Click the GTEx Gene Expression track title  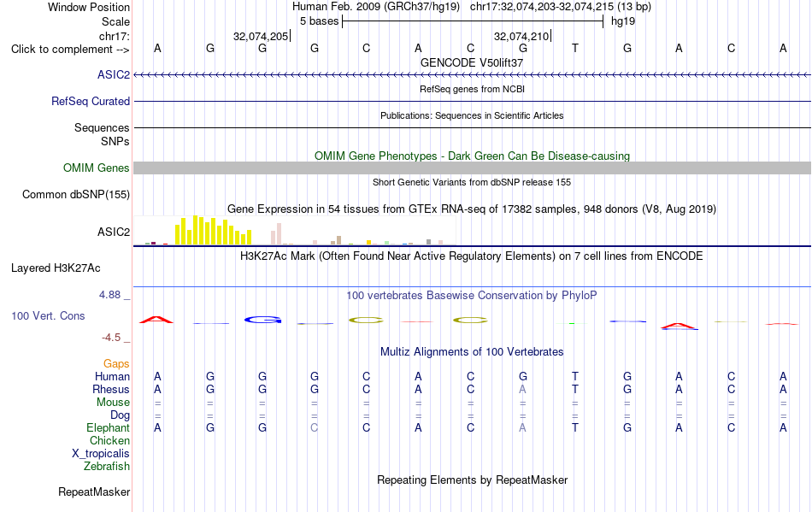(x=472, y=209)
